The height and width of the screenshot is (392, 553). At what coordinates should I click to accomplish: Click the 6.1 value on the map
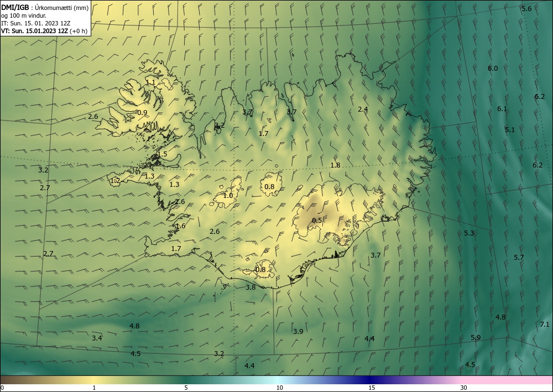pyautogui.click(x=502, y=109)
